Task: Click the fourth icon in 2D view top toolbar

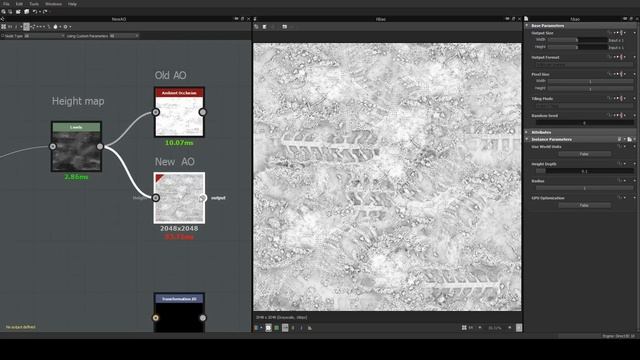Action: (284, 27)
